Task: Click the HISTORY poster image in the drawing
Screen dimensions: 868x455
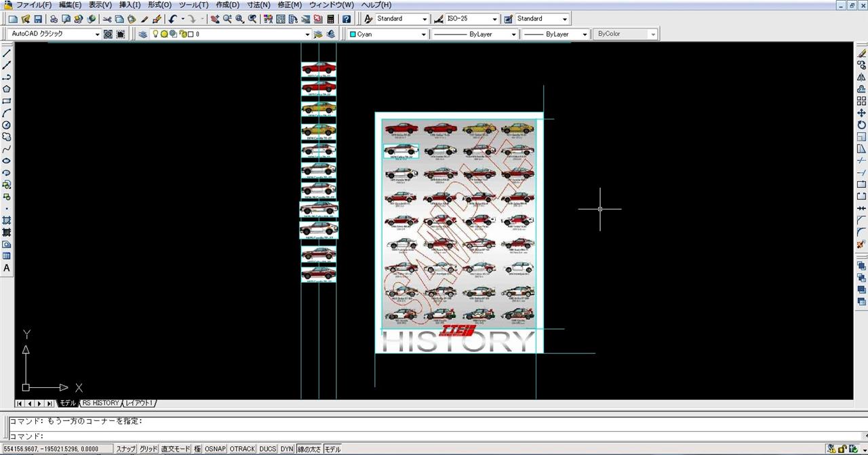Action: coord(459,233)
